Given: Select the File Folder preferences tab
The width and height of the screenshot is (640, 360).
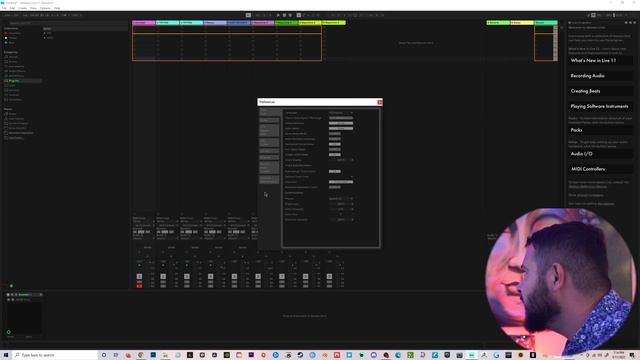Looking at the screenshot, I should coord(269,142).
